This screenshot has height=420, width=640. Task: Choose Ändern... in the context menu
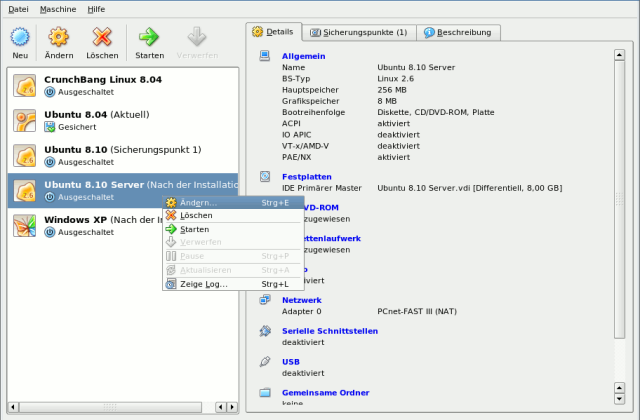[233, 202]
